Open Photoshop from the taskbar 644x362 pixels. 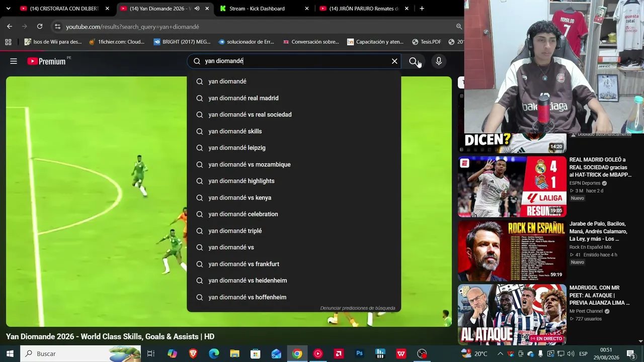(x=359, y=353)
